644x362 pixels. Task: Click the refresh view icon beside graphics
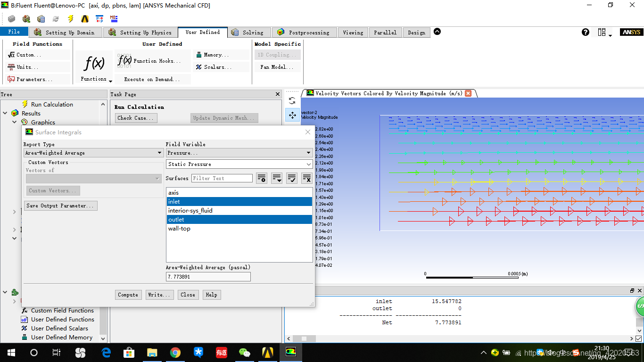(x=292, y=101)
